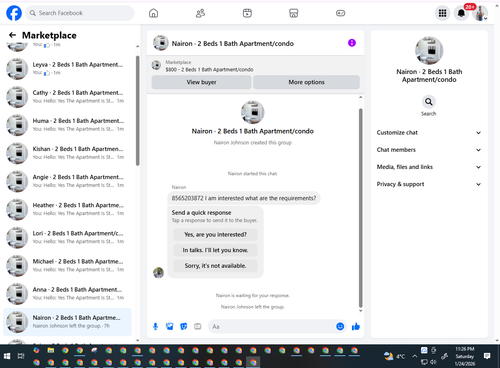Show hidden system tray icons
The height and width of the screenshot is (368, 500).
click(414, 356)
